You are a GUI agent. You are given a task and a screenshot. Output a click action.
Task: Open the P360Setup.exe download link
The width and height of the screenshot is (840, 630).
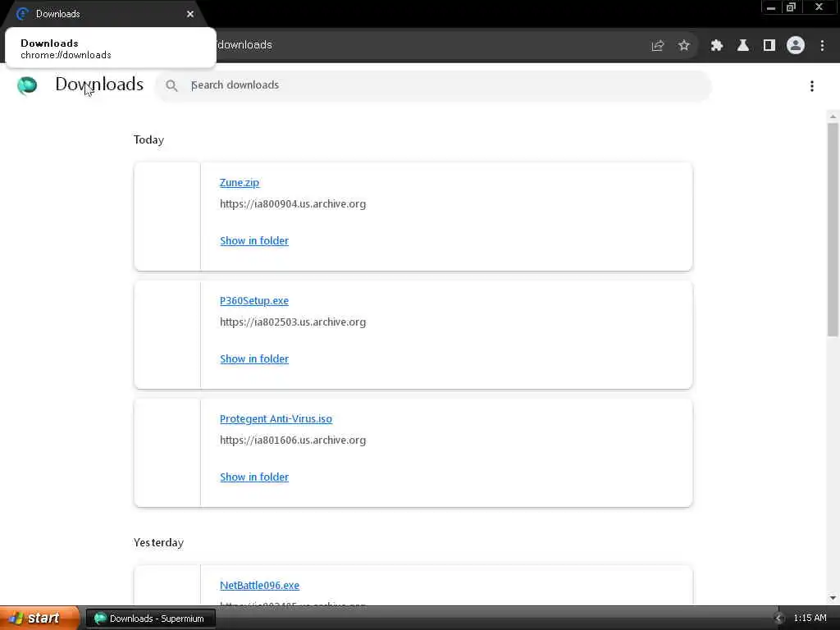click(x=254, y=300)
